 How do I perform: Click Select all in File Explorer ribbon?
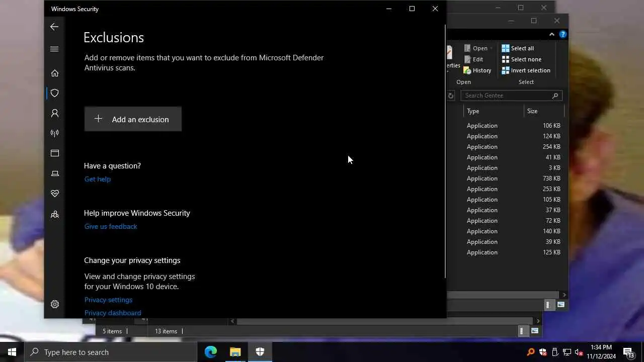tap(518, 48)
